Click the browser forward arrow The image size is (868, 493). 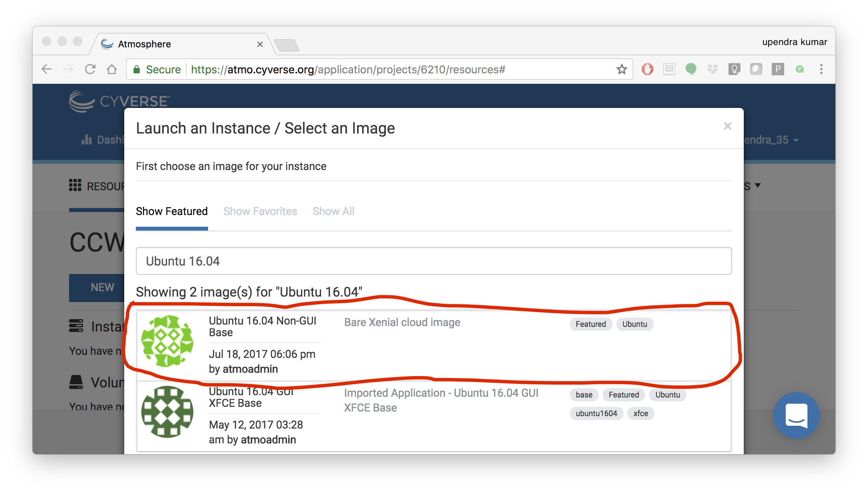pyautogui.click(x=68, y=69)
